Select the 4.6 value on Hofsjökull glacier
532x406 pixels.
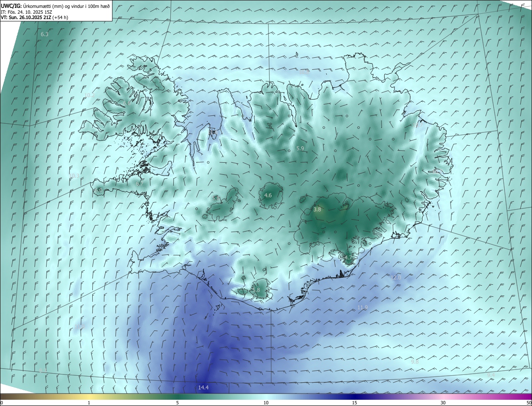pyautogui.click(x=268, y=195)
